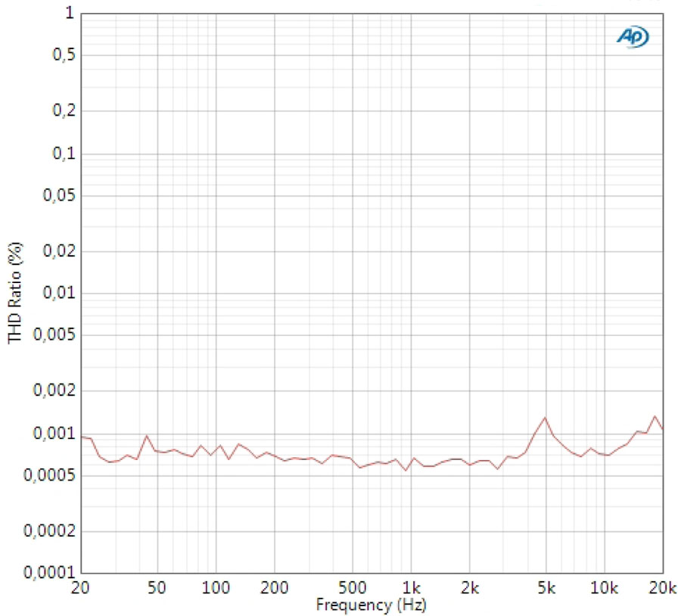The image size is (681, 616).
Task: Click the 'Frequency (Hz)' axis title
Action: coord(372,605)
